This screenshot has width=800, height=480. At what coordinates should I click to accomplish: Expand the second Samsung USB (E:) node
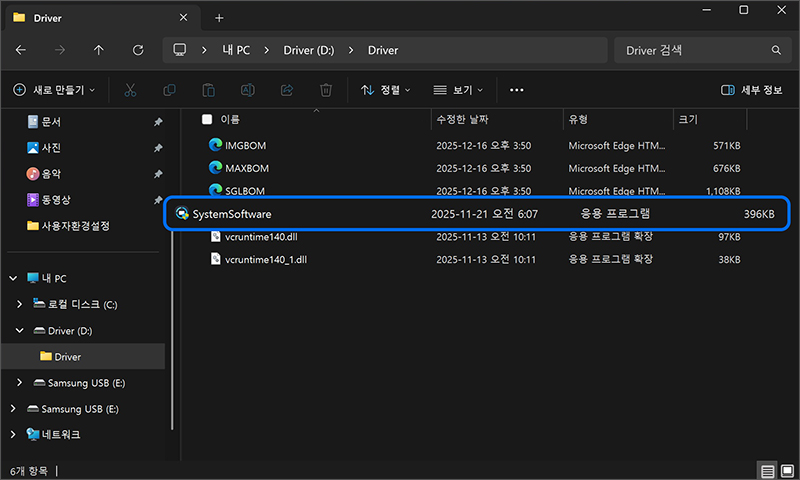pyautogui.click(x=13, y=408)
